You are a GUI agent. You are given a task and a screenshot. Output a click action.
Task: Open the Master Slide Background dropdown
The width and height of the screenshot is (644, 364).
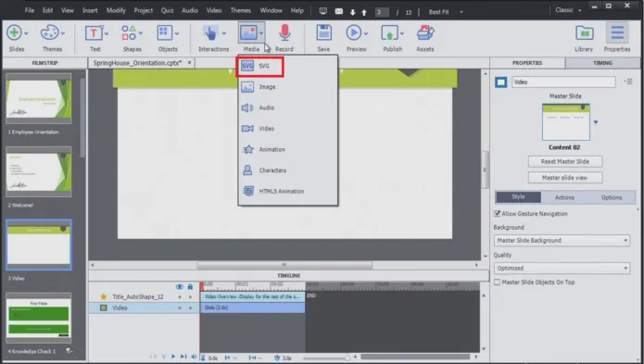(562, 241)
